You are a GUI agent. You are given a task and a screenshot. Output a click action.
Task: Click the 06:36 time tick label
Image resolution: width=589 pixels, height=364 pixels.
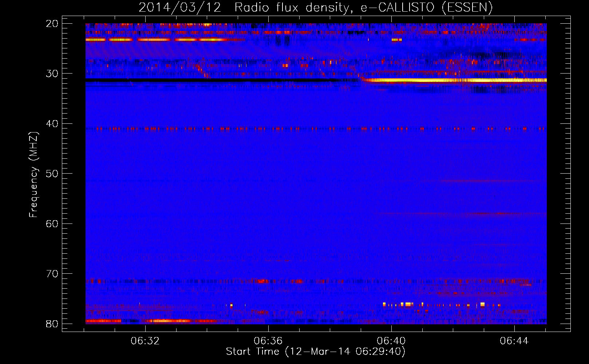268,341
